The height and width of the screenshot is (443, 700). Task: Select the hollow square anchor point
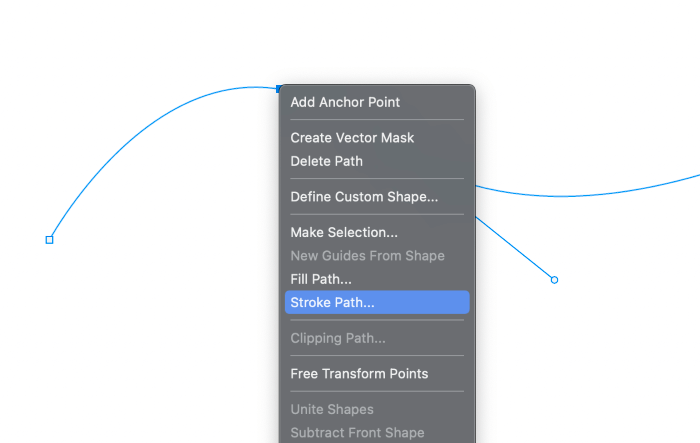49,239
